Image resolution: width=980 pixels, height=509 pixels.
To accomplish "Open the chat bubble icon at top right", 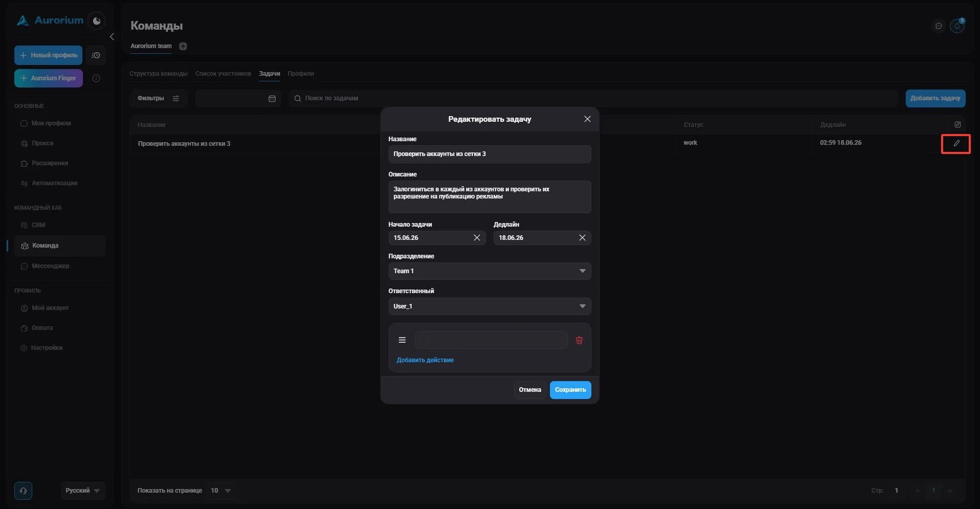I will (x=938, y=26).
